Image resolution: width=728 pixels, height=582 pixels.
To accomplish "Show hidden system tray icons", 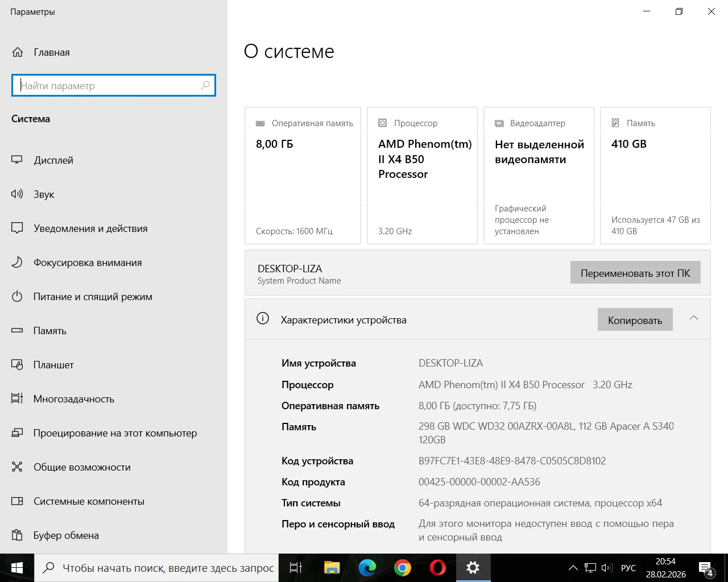I will tap(573, 568).
